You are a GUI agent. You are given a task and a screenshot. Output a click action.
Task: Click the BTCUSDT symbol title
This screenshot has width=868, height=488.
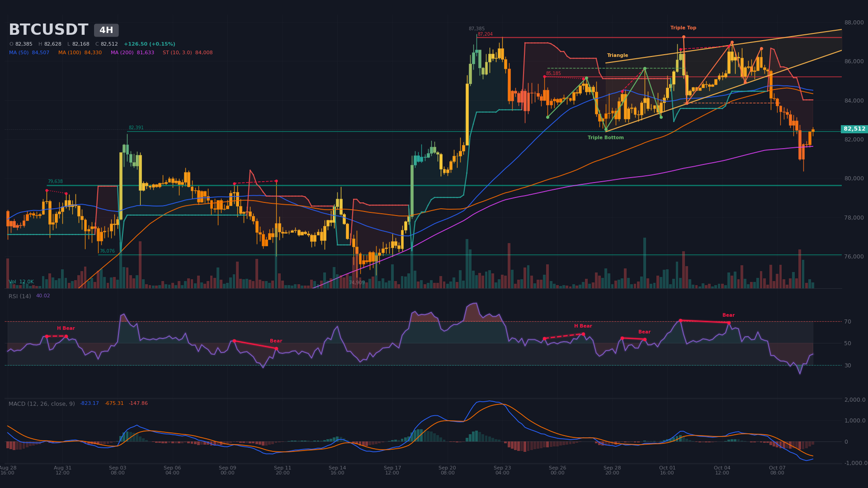pos(48,30)
